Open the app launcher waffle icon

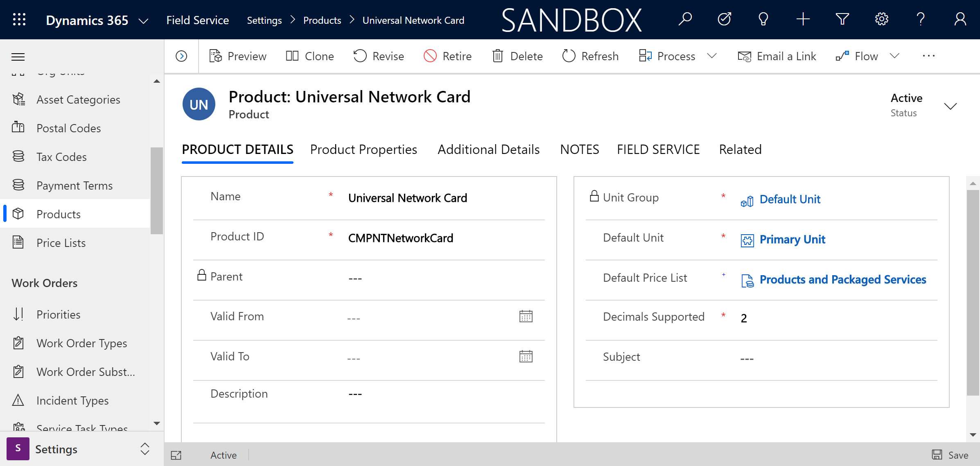coord(19,20)
